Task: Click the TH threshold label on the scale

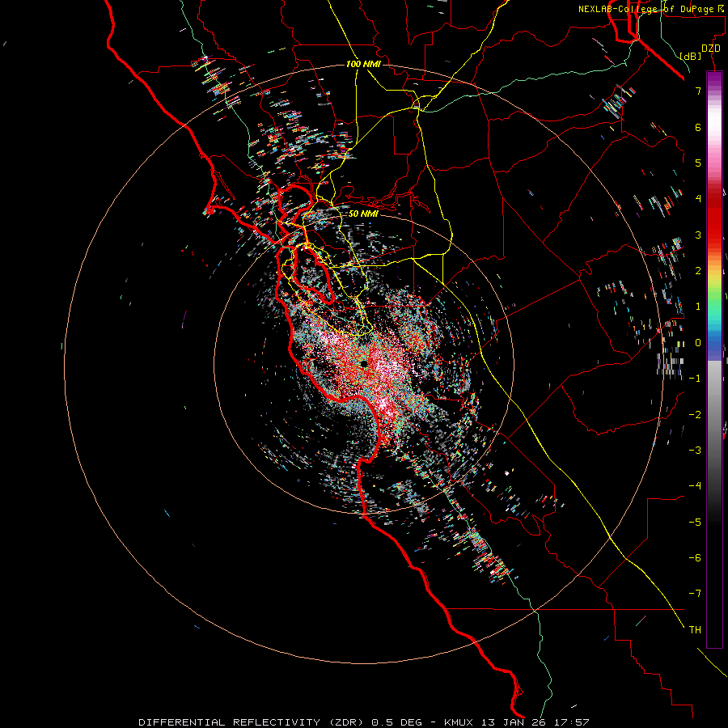Action: 695,630
